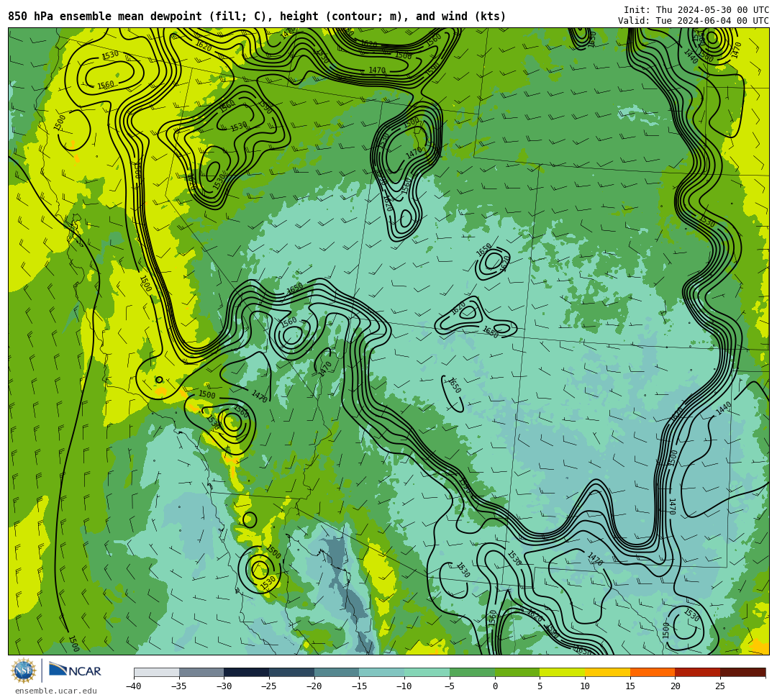This screenshot has height=700, width=777.
Task: Click the -40 colorbar tick label
Action: pos(134,686)
